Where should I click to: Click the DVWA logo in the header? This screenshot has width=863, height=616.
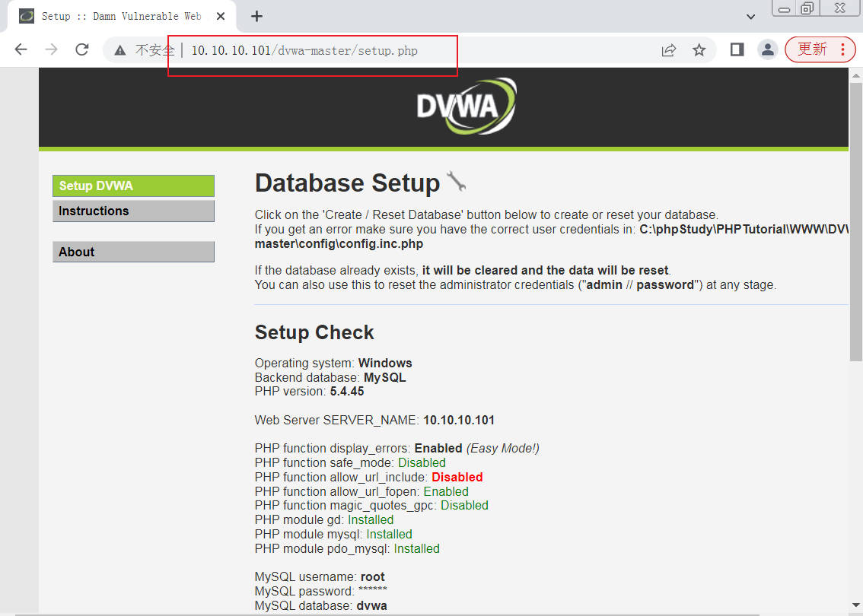466,106
